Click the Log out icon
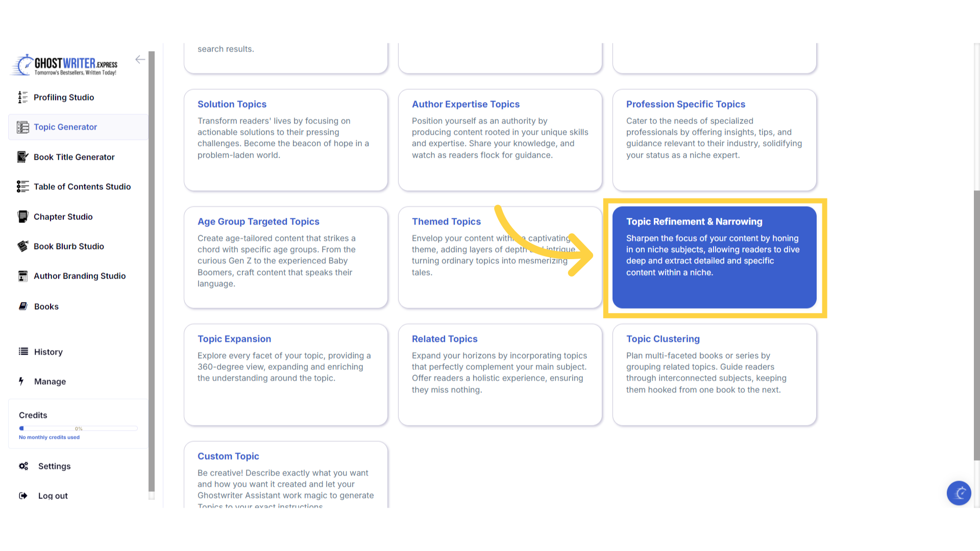Viewport: 980px width, 551px height. click(x=23, y=496)
